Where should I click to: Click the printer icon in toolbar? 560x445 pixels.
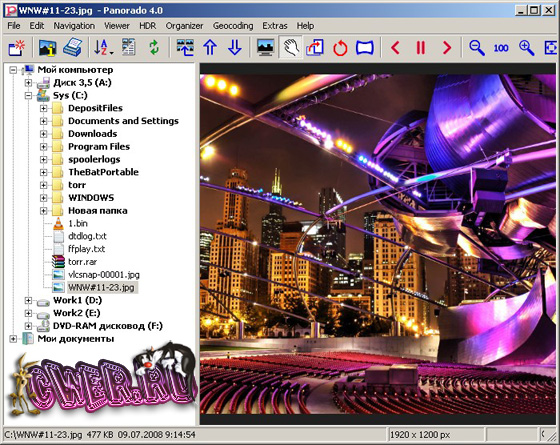[72, 48]
